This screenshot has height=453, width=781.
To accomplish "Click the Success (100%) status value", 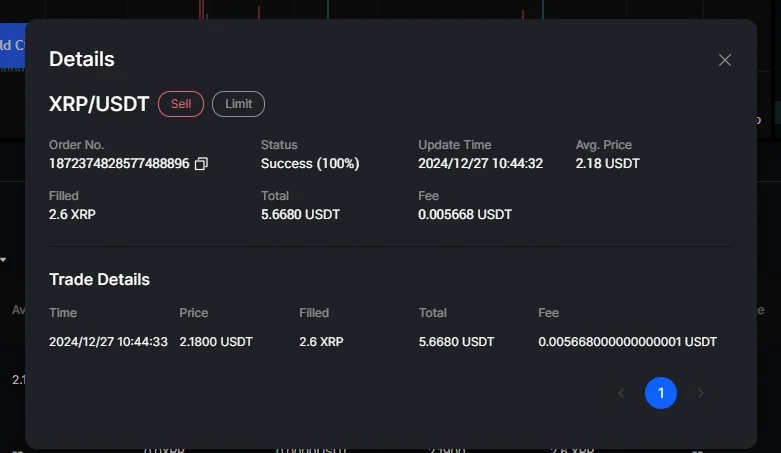I will point(310,163).
